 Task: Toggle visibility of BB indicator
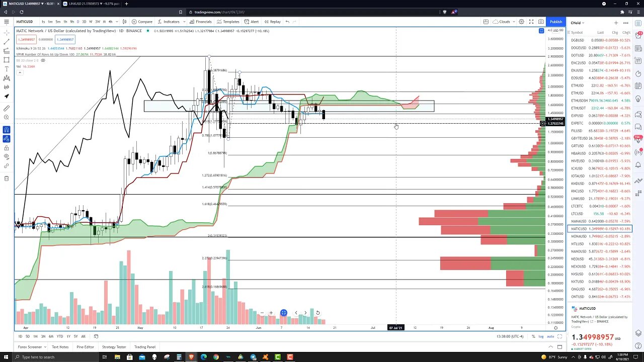click(43, 60)
